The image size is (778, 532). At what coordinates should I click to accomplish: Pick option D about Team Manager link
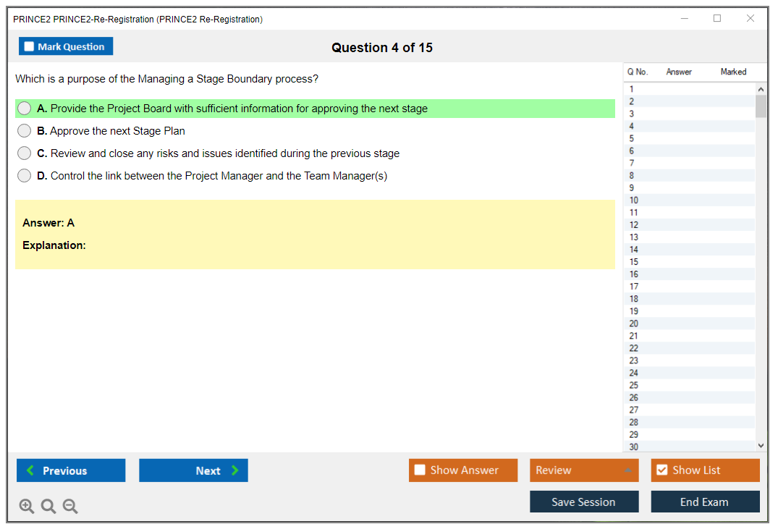25,176
